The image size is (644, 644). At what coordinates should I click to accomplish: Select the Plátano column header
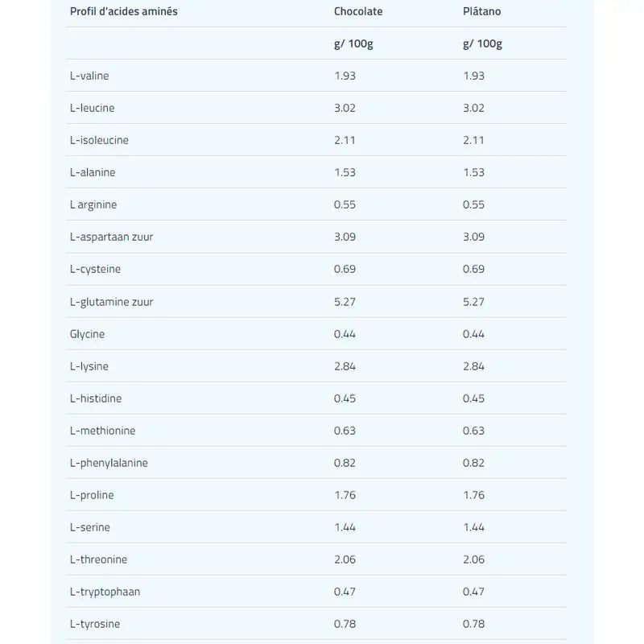click(x=481, y=11)
